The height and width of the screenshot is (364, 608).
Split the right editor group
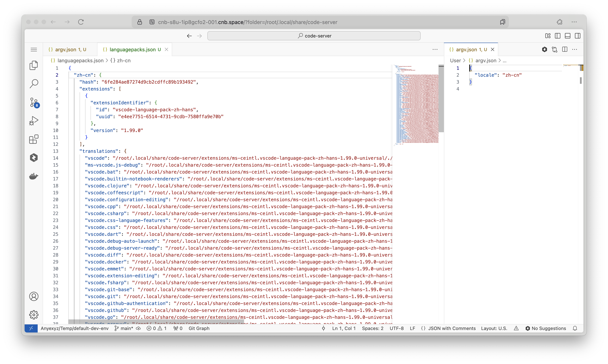tap(565, 50)
